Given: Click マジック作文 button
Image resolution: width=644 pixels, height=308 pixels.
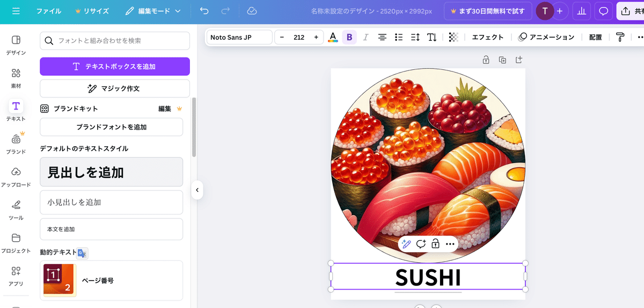Looking at the screenshot, I should (115, 88).
